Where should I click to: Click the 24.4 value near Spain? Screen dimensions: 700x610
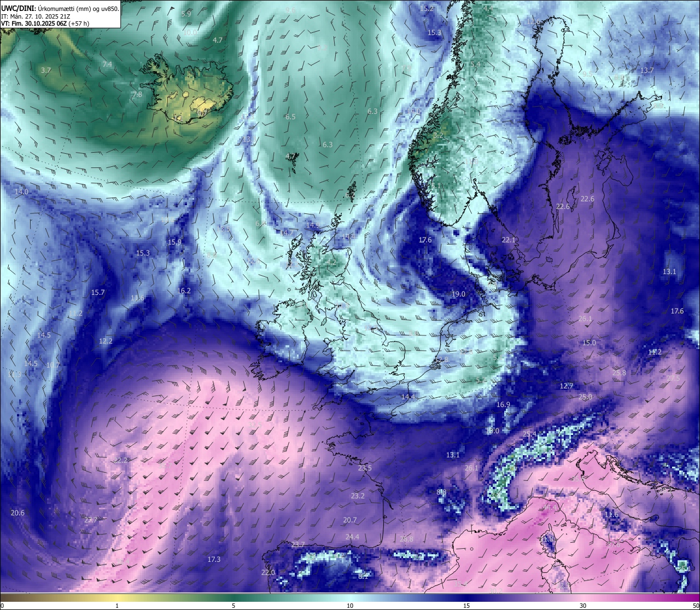pos(352,537)
